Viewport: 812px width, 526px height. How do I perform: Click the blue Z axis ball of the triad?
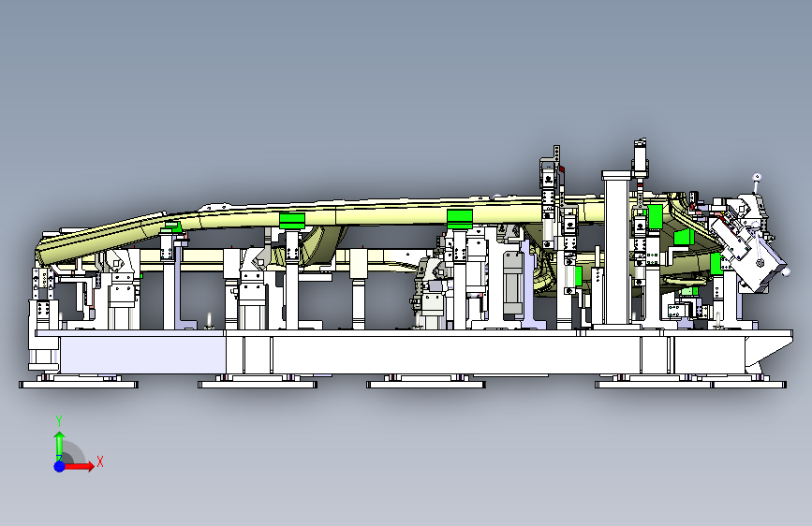(x=60, y=466)
